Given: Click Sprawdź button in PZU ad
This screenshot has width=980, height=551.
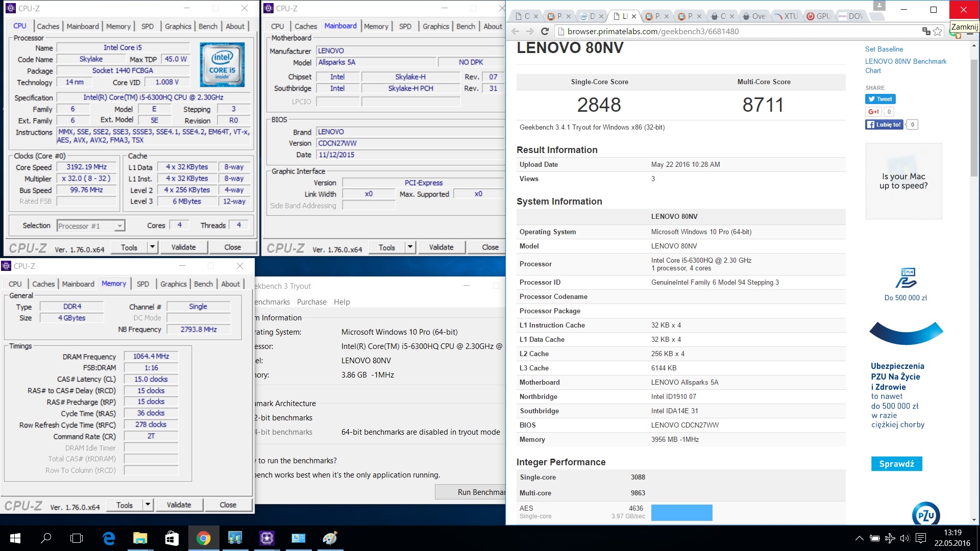Looking at the screenshot, I should (896, 464).
